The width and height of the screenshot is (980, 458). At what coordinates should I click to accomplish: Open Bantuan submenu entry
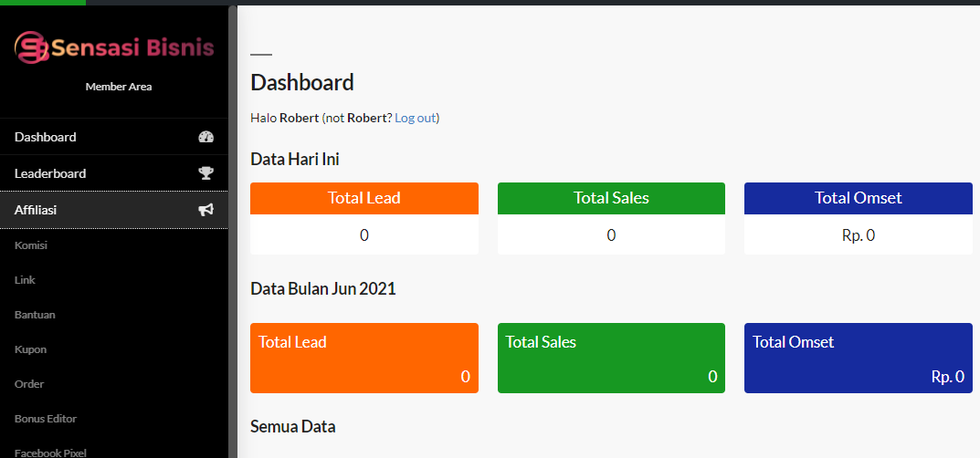pyautogui.click(x=35, y=315)
